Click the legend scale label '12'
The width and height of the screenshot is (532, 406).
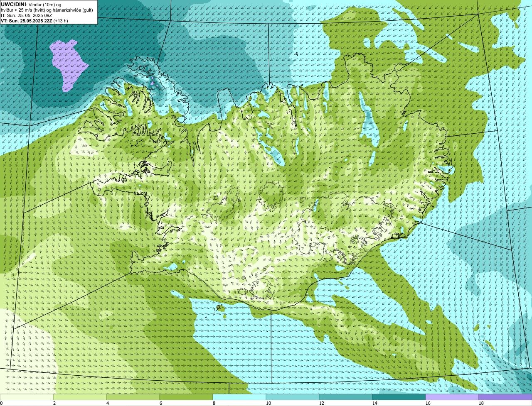tap(322, 403)
